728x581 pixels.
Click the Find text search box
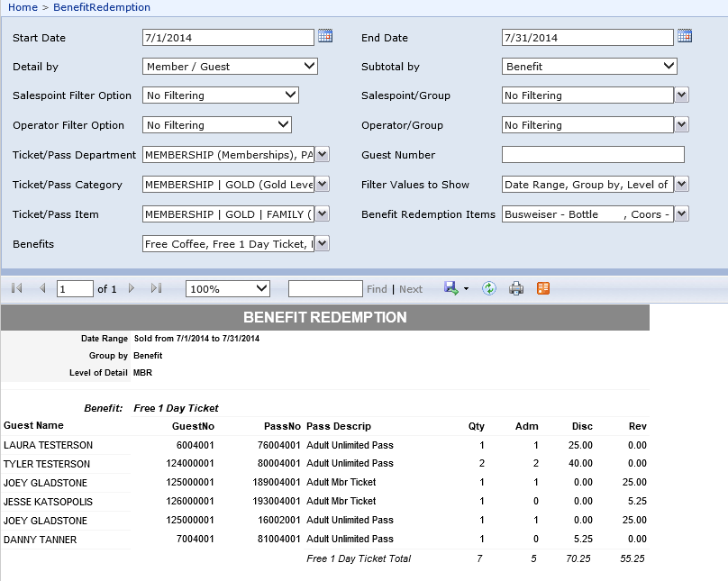click(x=325, y=288)
